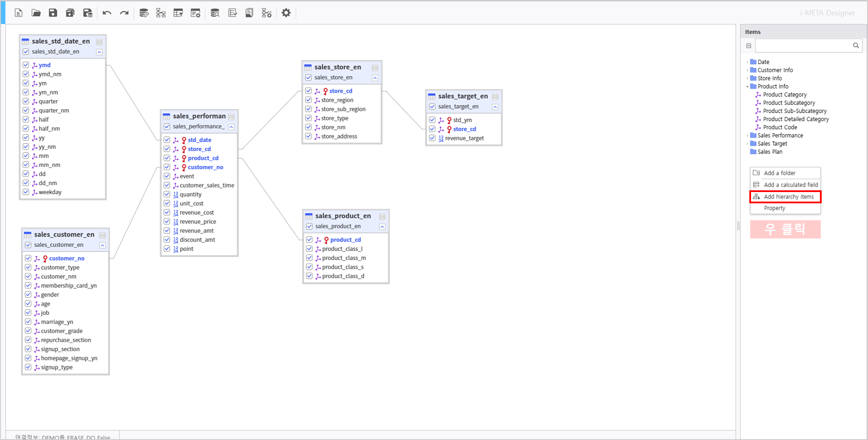Select the store_cd field in sales_target_en
Image resolution: width=868 pixels, height=440 pixels.
tap(464, 129)
